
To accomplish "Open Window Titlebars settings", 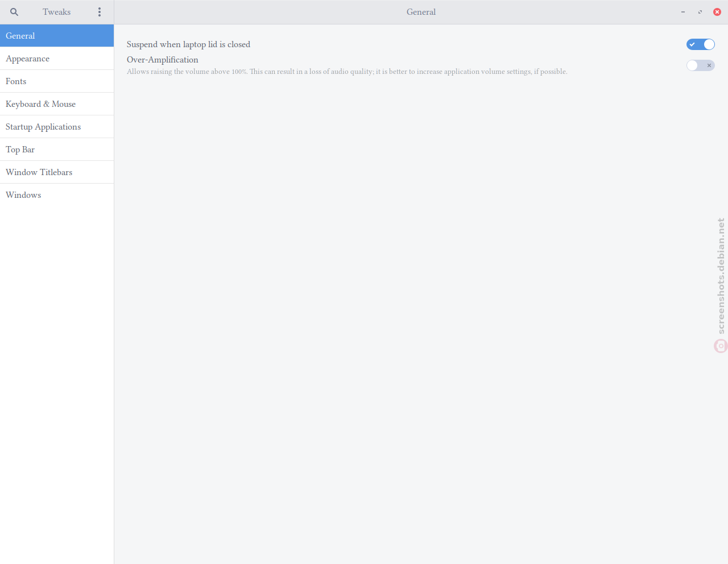I will click(57, 172).
